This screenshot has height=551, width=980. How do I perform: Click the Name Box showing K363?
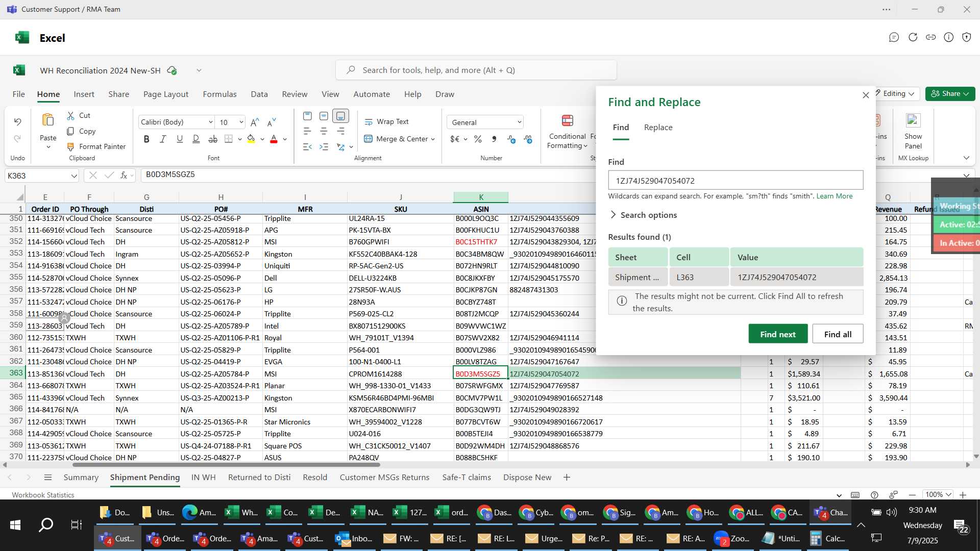point(42,176)
